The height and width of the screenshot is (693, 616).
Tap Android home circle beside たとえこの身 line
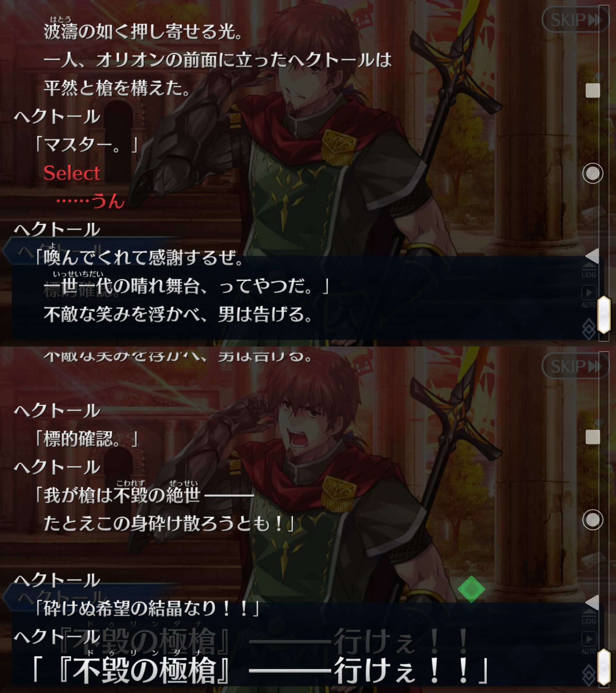[593, 520]
